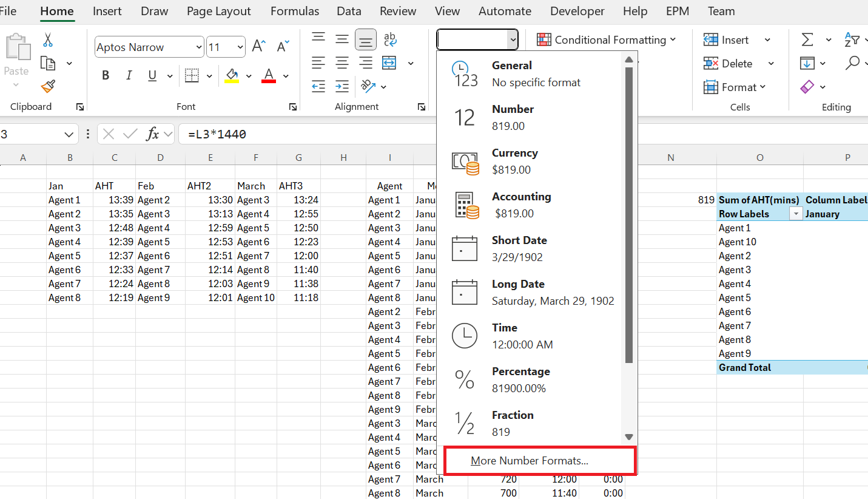
Task: Open the Aptos Narrow font name dropdown
Action: 199,47
